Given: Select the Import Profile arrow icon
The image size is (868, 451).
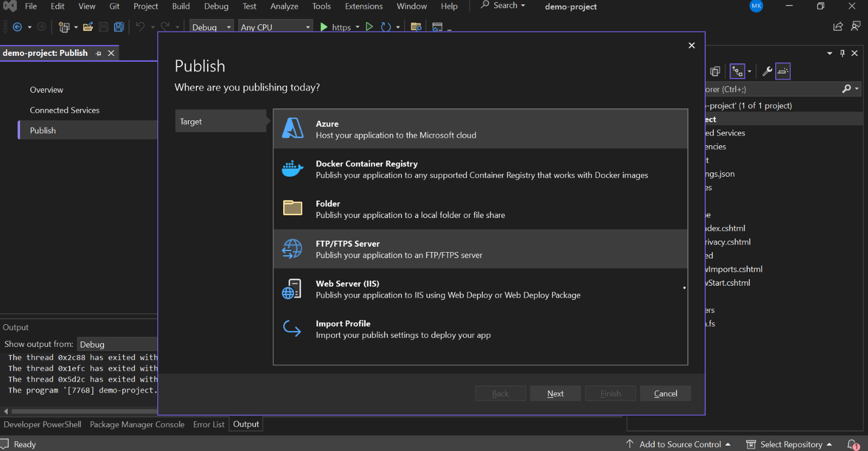Looking at the screenshot, I should point(292,328).
